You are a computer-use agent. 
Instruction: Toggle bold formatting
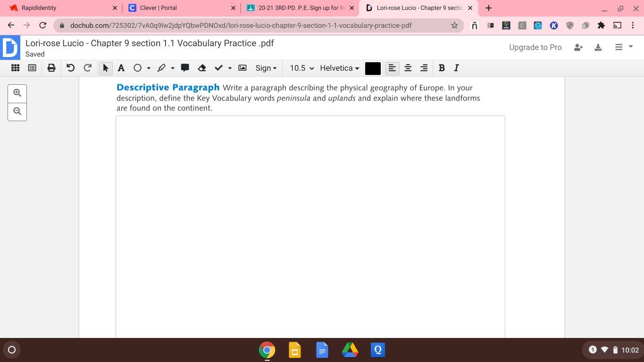pyautogui.click(x=442, y=68)
